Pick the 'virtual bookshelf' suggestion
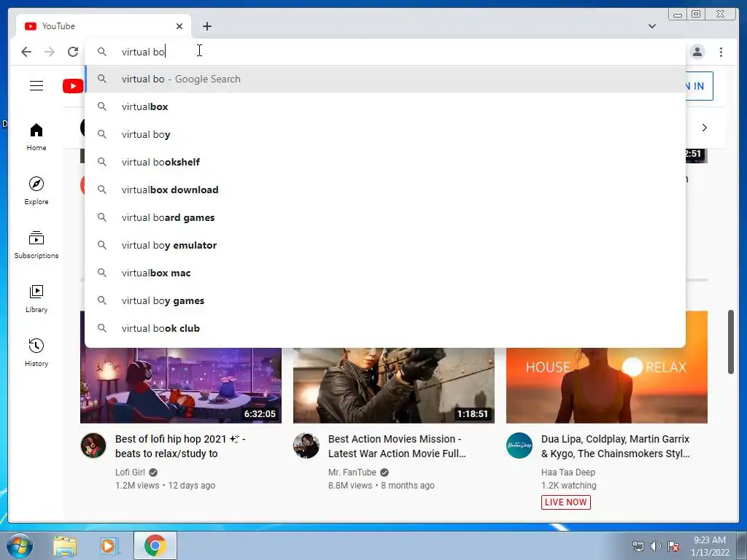 [x=385, y=162]
